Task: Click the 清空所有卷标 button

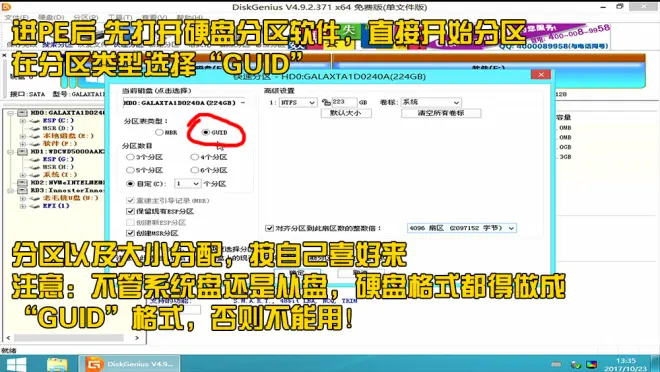Action: pos(441,113)
